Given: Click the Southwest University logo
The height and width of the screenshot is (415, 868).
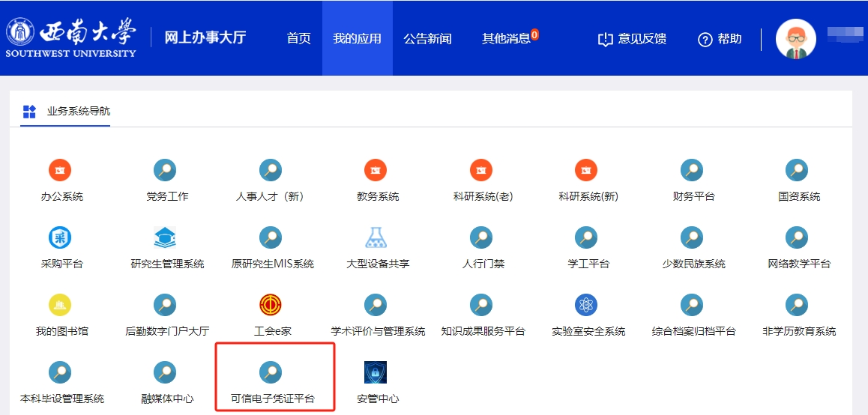Looking at the screenshot, I should pyautogui.click(x=71, y=37).
